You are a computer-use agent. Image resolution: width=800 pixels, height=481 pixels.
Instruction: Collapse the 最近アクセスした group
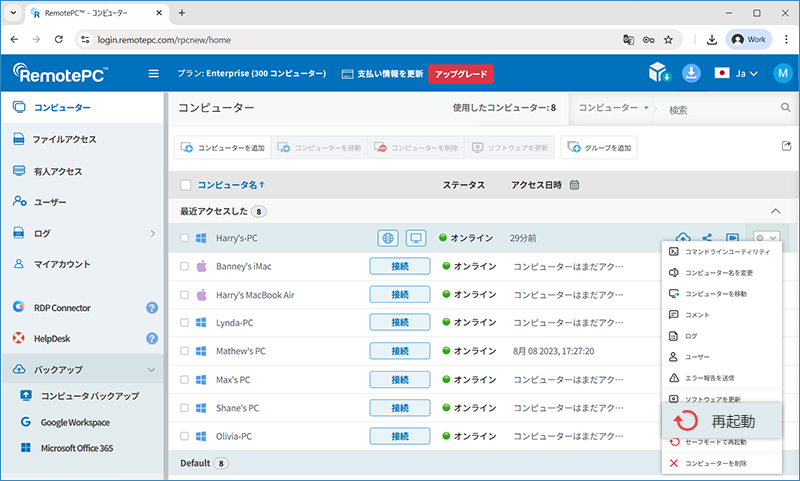(776, 211)
